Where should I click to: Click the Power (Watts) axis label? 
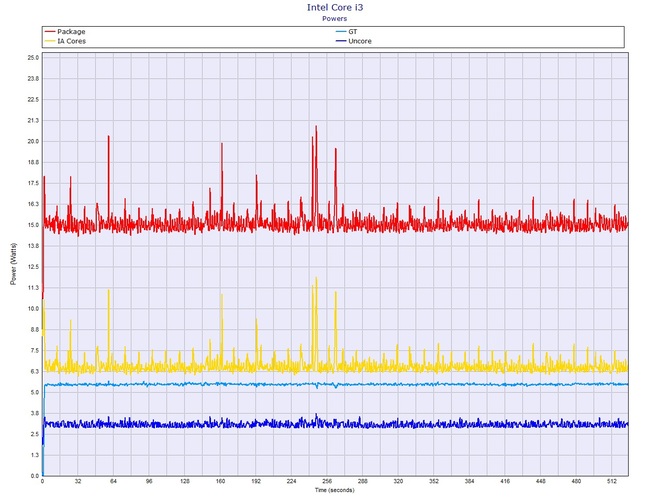(x=13, y=264)
